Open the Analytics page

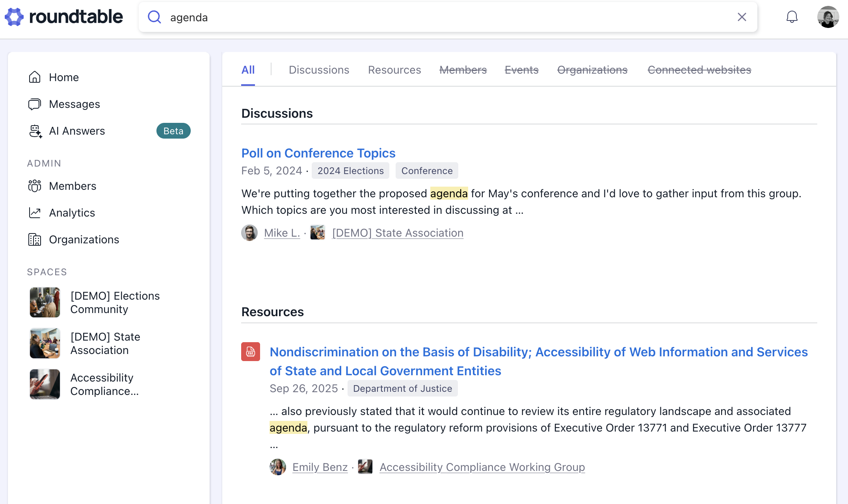pos(72,213)
